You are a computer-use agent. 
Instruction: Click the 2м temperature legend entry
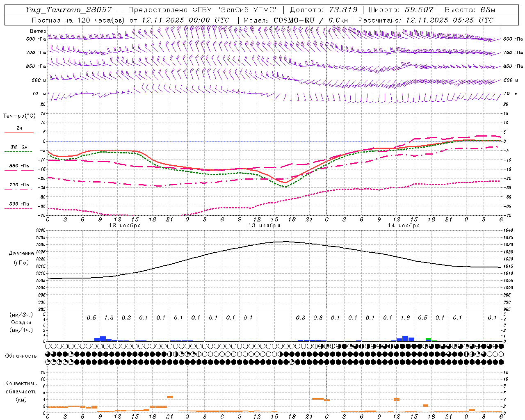tap(19, 128)
